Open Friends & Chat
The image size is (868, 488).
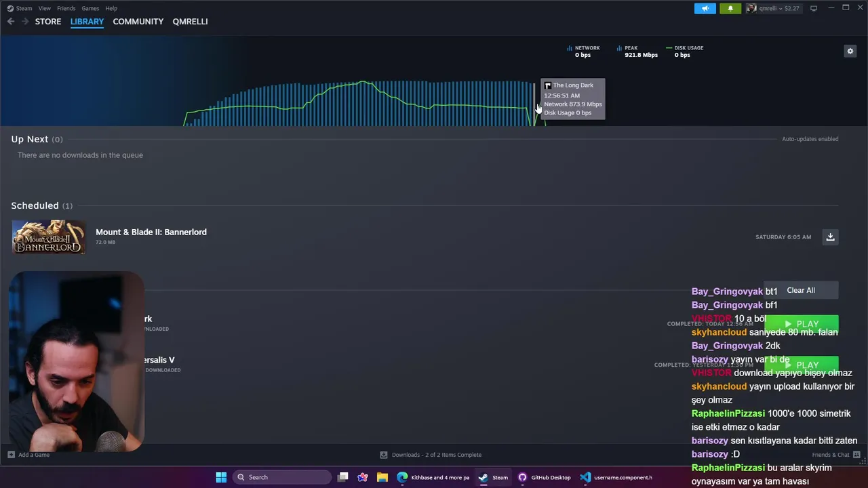[836, 455]
